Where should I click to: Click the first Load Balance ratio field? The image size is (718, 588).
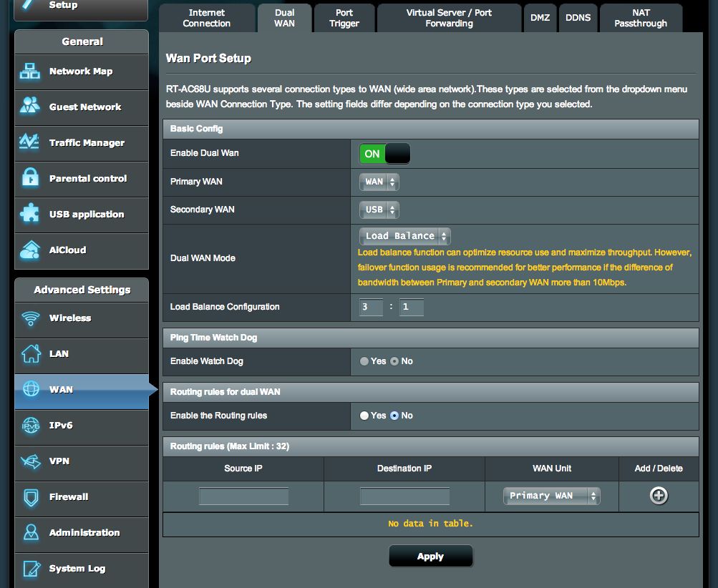[x=371, y=307]
